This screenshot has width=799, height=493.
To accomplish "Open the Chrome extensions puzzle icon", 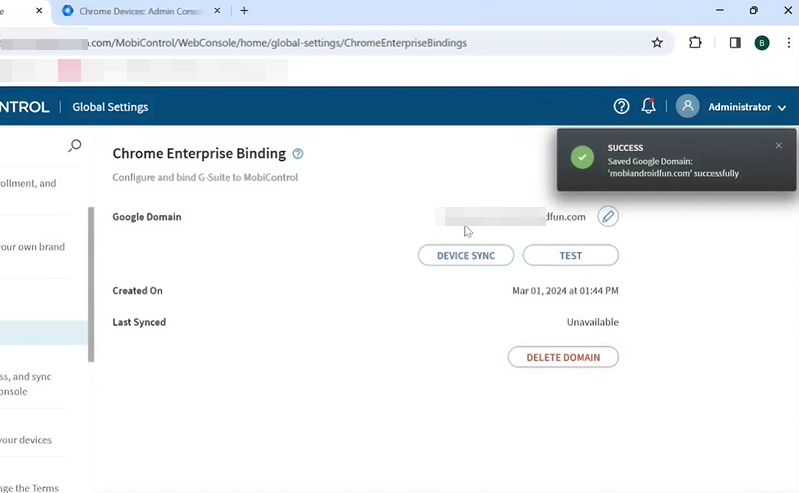I will tap(696, 43).
